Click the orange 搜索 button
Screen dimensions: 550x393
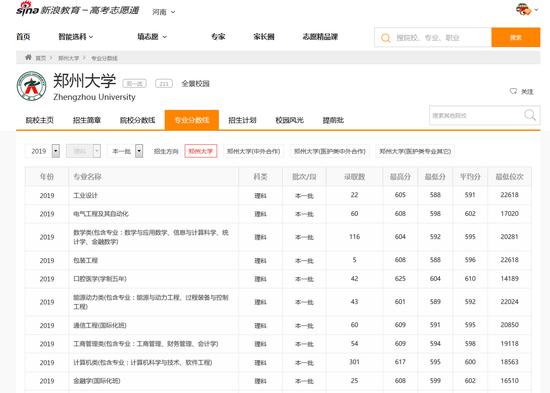pos(516,37)
